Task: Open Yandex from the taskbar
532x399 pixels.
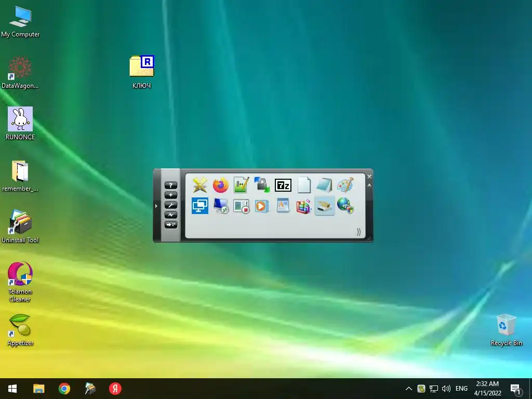Action: pyautogui.click(x=115, y=389)
